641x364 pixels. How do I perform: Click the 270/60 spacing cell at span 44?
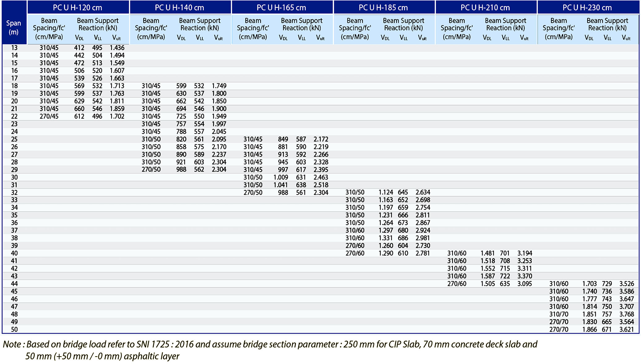pos(457,284)
